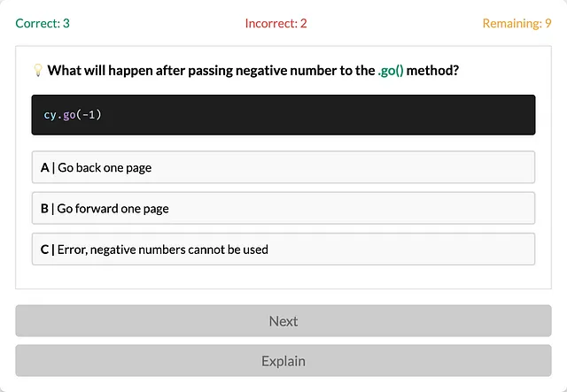Image resolution: width=567 pixels, height=392 pixels.
Task: Select answer A, Go back one page
Action: [283, 167]
